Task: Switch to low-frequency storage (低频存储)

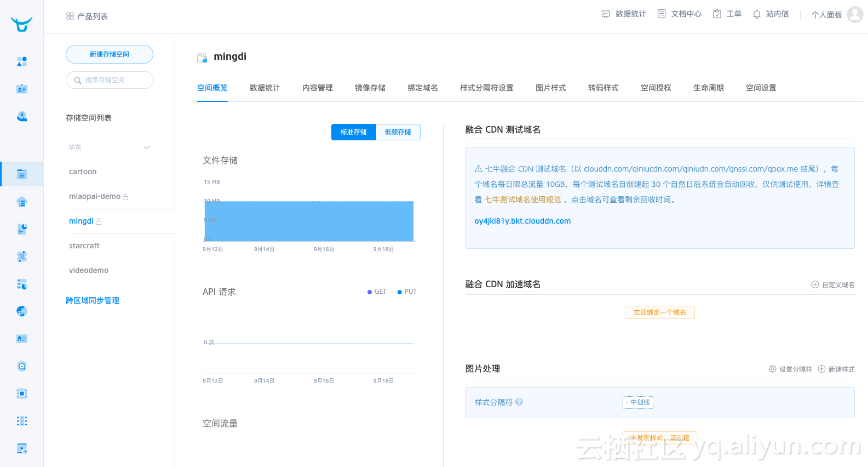Action: tap(398, 132)
